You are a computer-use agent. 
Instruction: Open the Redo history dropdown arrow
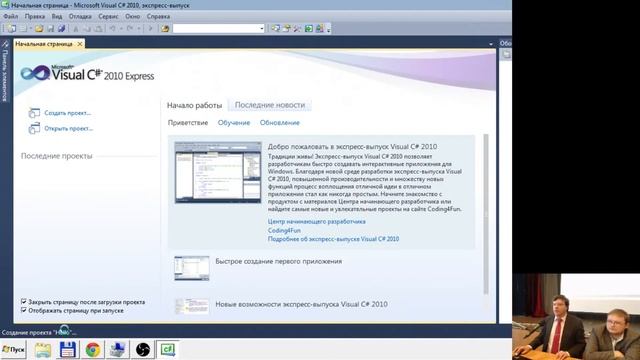(x=139, y=29)
